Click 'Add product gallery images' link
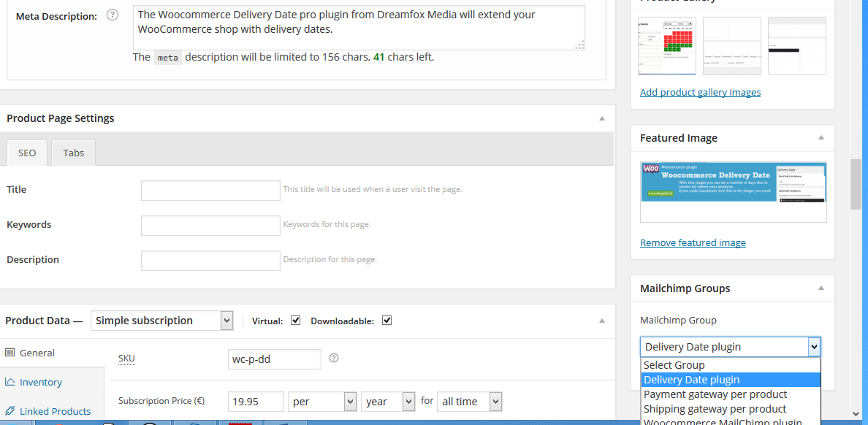This screenshot has width=868, height=425. point(700,93)
